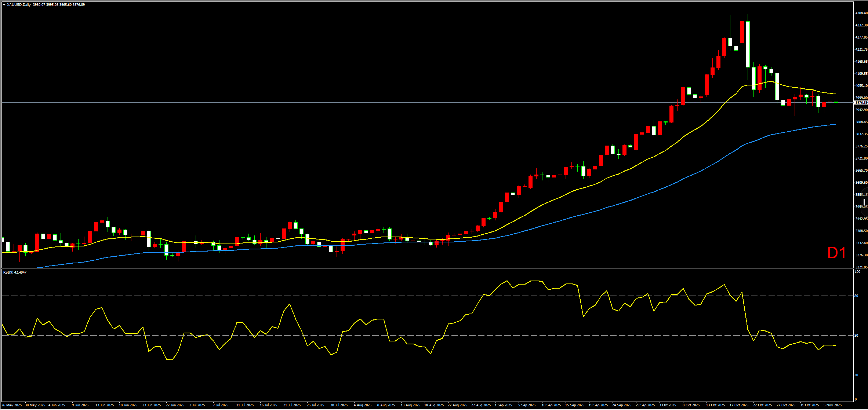Click the 26 May 2025 date label

12,405
